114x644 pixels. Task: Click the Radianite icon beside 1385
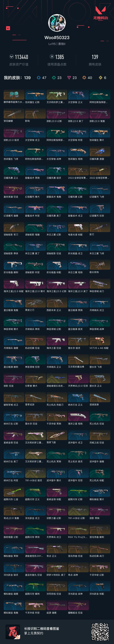coord(52,57)
